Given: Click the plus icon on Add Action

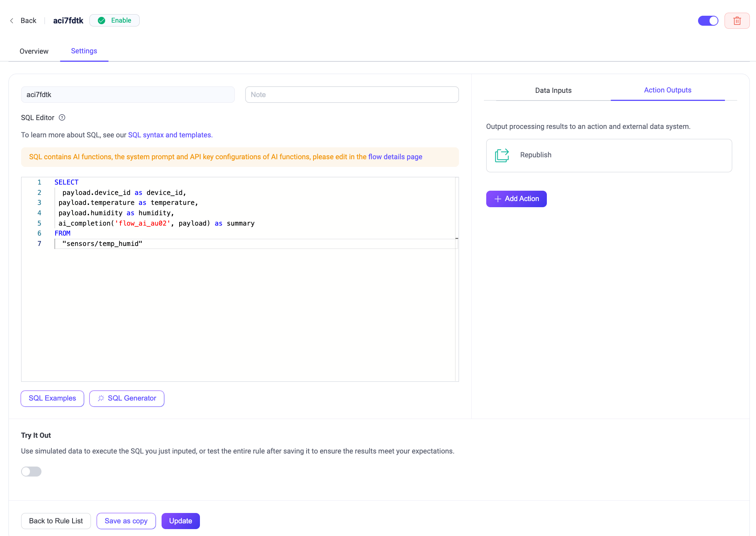Looking at the screenshot, I should [x=497, y=199].
